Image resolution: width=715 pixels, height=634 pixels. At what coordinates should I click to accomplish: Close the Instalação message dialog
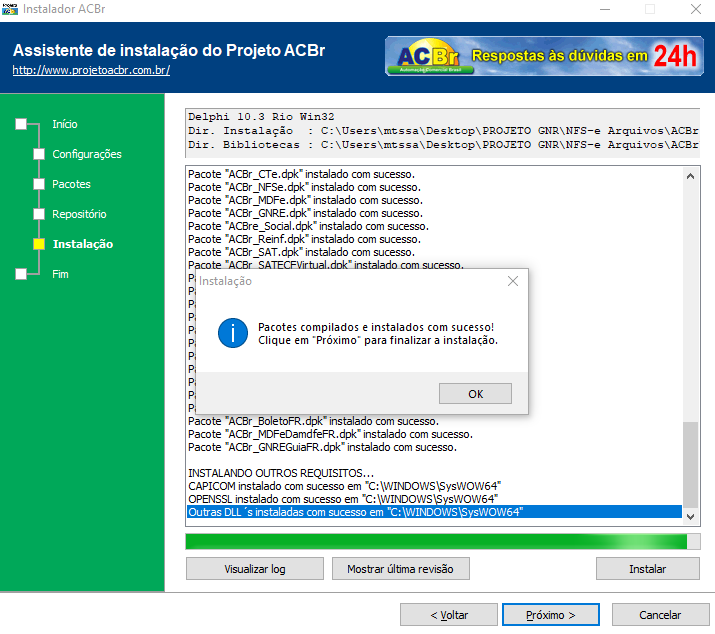tap(513, 281)
